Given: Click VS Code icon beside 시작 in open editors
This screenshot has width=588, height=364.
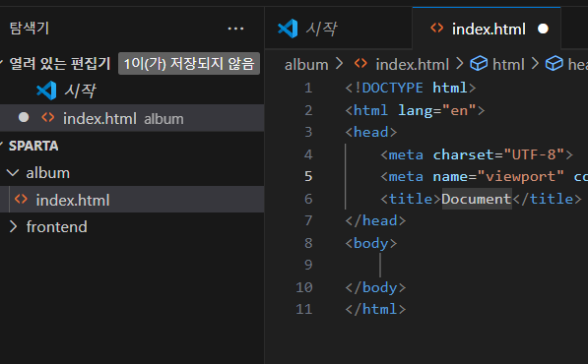Looking at the screenshot, I should coord(46,91).
